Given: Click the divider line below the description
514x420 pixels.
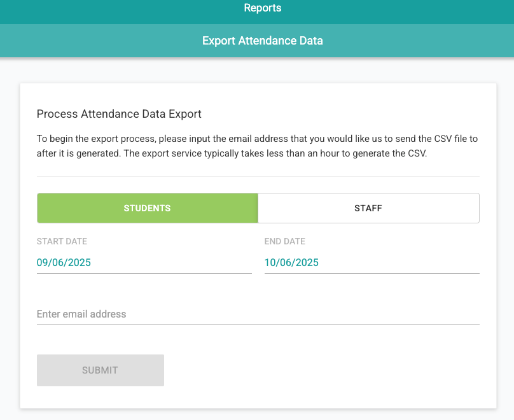Looking at the screenshot, I should click(258, 176).
